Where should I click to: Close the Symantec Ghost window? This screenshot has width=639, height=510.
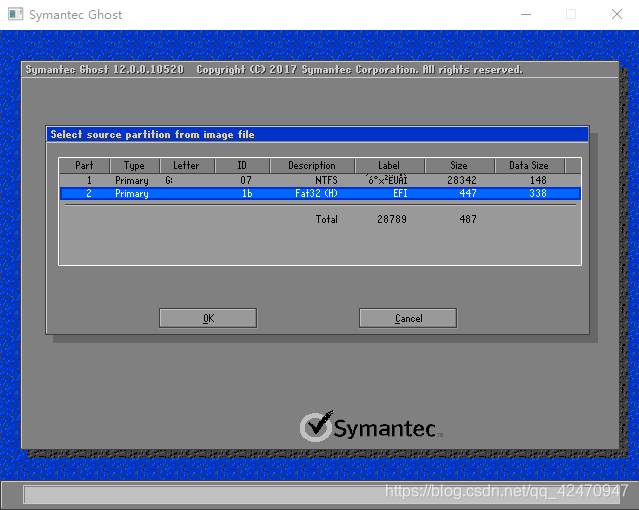pyautogui.click(x=617, y=14)
